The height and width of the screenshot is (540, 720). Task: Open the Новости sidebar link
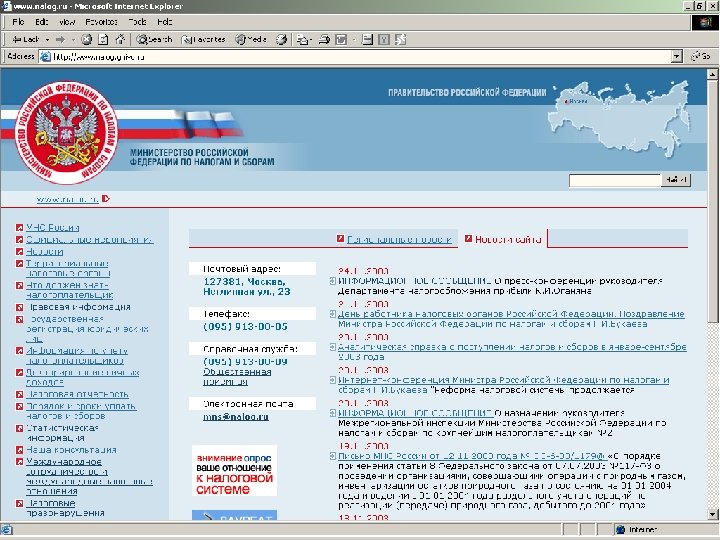(45, 252)
